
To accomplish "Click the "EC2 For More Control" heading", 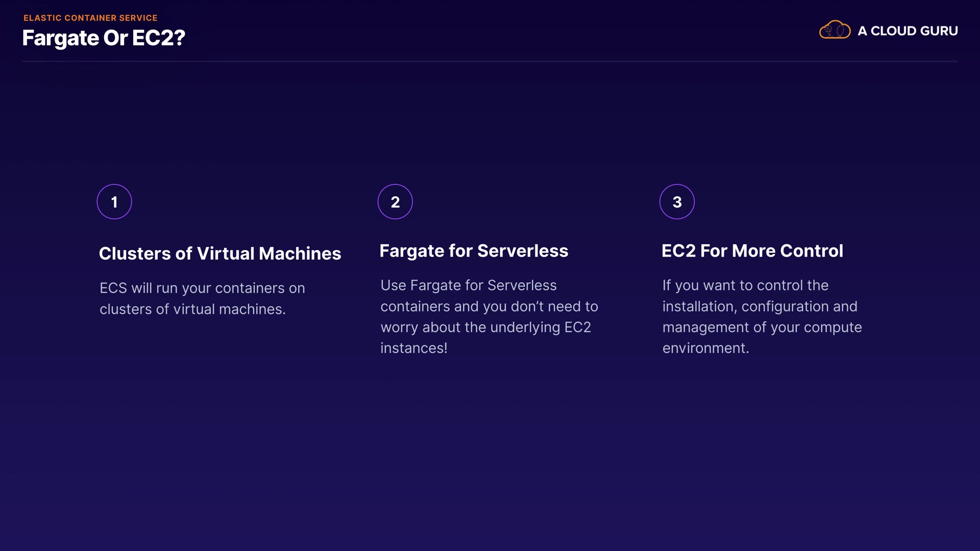I will pos(752,251).
